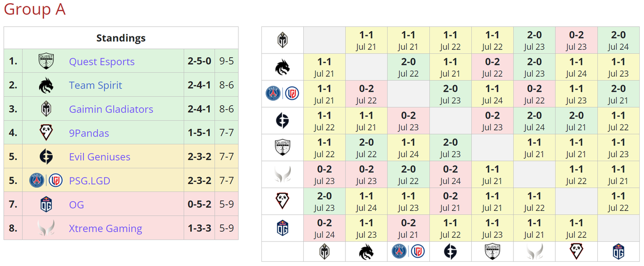644x266 pixels.
Task: Click the Group A heading
Action: [35, 10]
